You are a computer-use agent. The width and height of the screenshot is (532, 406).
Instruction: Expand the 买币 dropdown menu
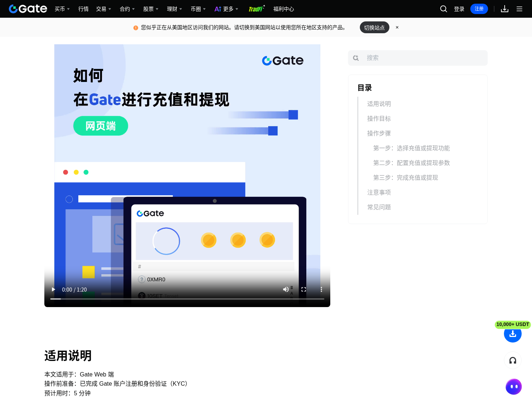pos(62,9)
